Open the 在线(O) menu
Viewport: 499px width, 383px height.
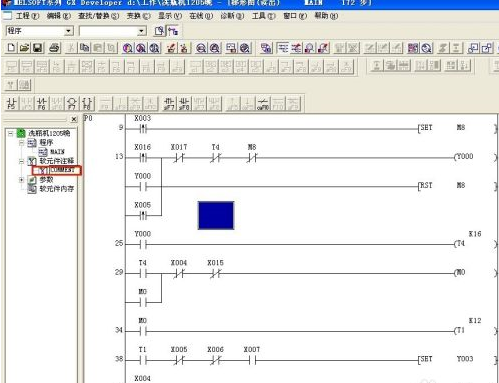(x=201, y=16)
